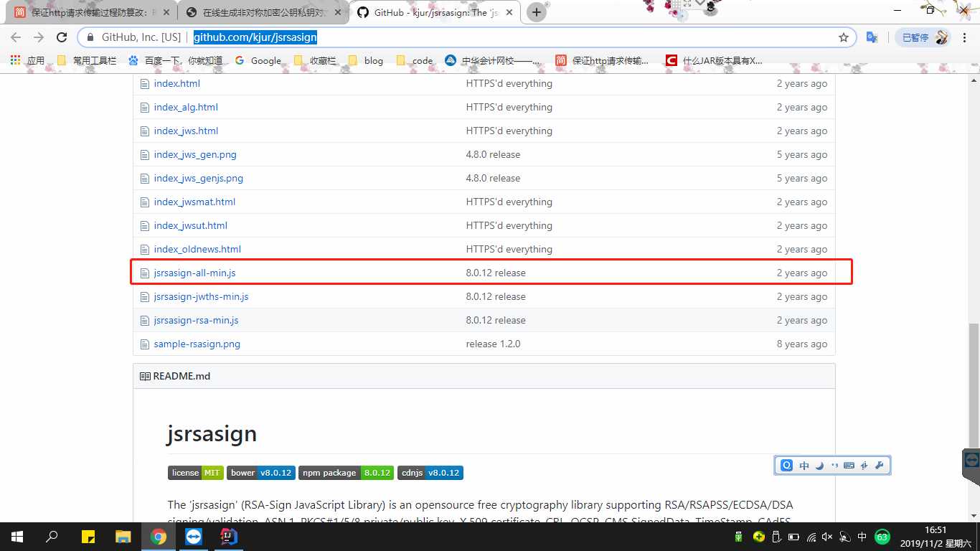Click the address bar URL field
This screenshot has width=980, height=551.
click(466, 37)
